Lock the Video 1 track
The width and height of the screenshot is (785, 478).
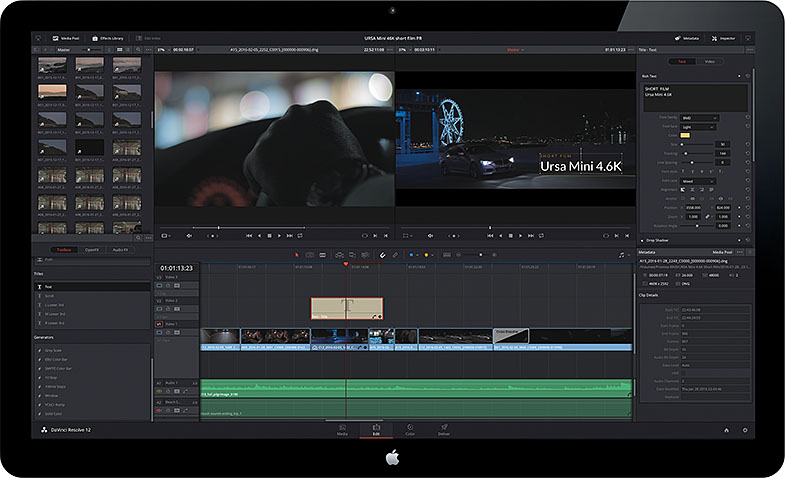tap(168, 332)
